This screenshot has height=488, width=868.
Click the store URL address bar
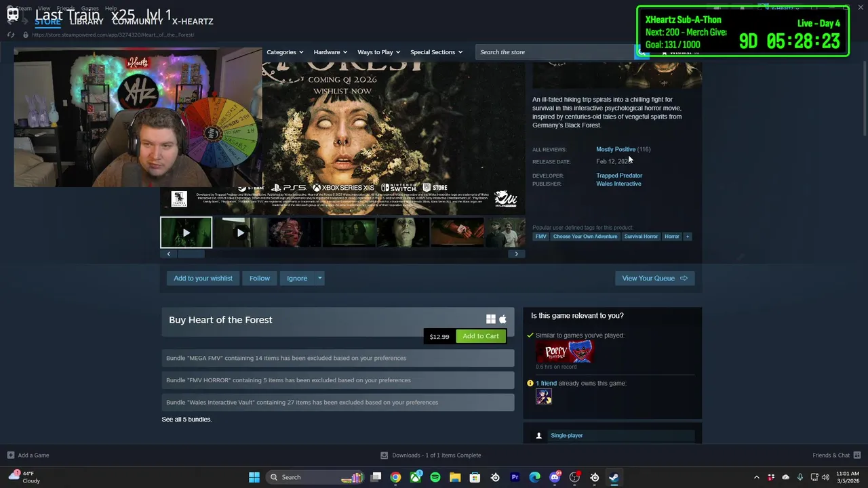click(113, 35)
